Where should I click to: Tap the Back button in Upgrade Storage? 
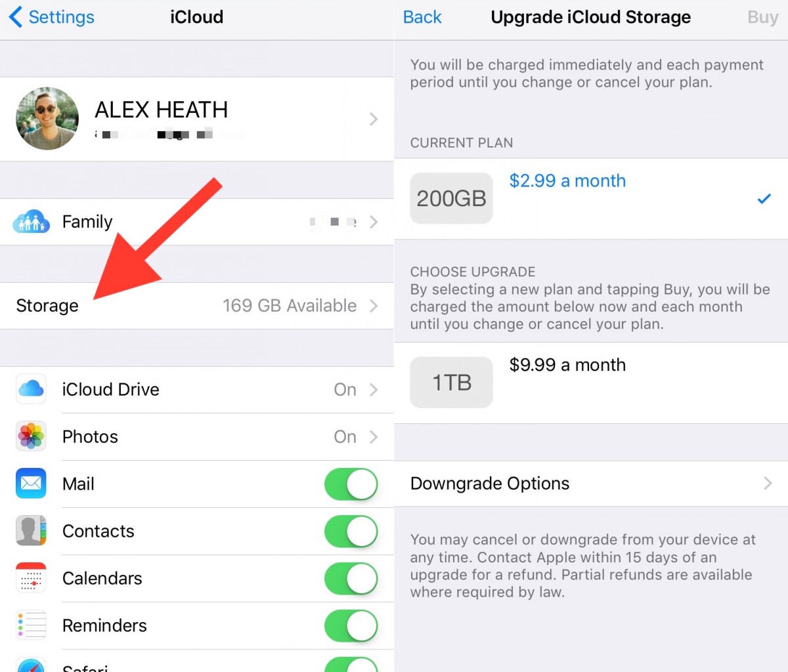click(x=422, y=17)
